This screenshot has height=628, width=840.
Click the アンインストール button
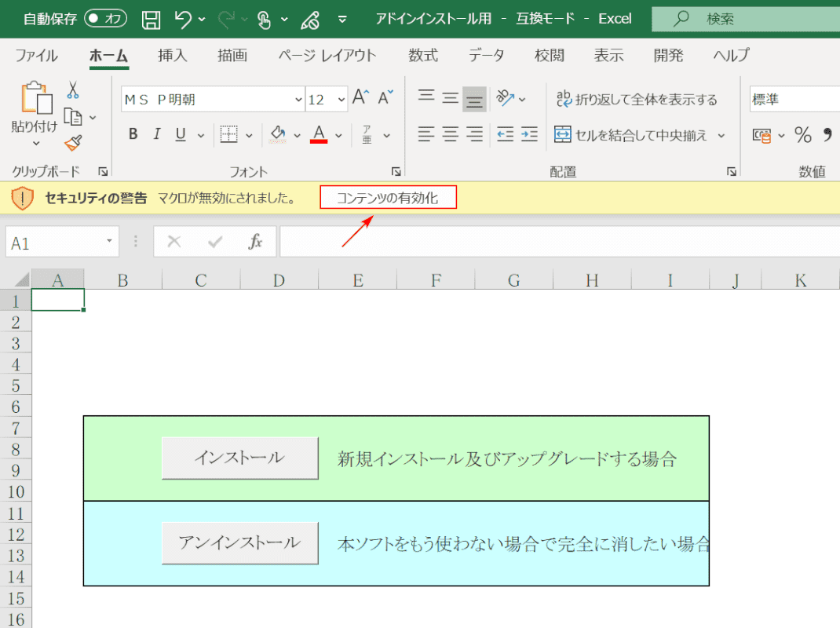240,542
